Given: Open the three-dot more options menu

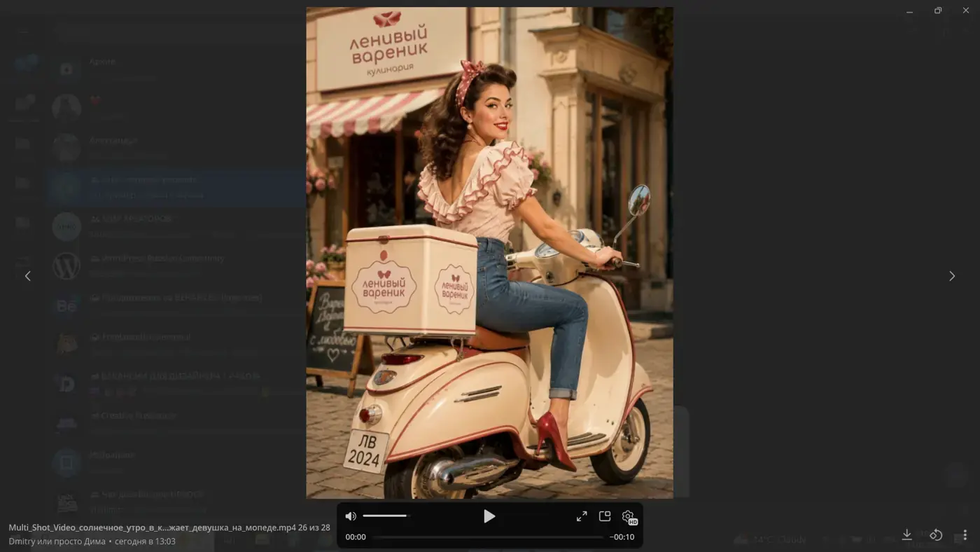Looking at the screenshot, I should (965, 534).
